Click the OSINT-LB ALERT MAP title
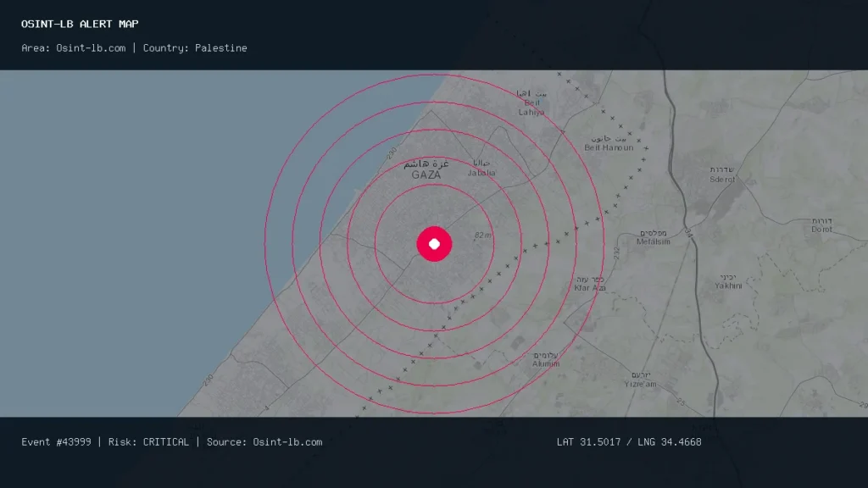Viewport: 868px width, 488px height. coord(80,24)
